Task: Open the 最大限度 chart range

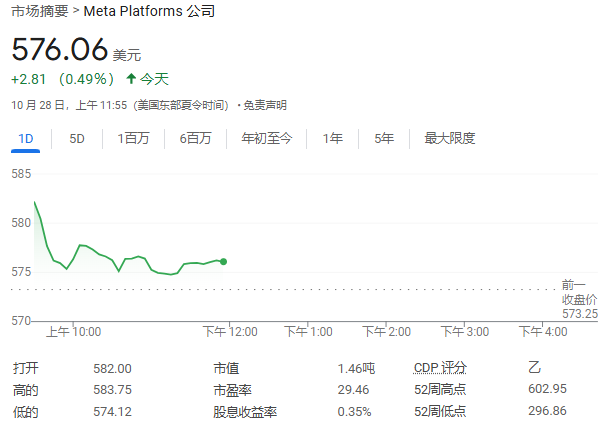Action: tap(449, 139)
